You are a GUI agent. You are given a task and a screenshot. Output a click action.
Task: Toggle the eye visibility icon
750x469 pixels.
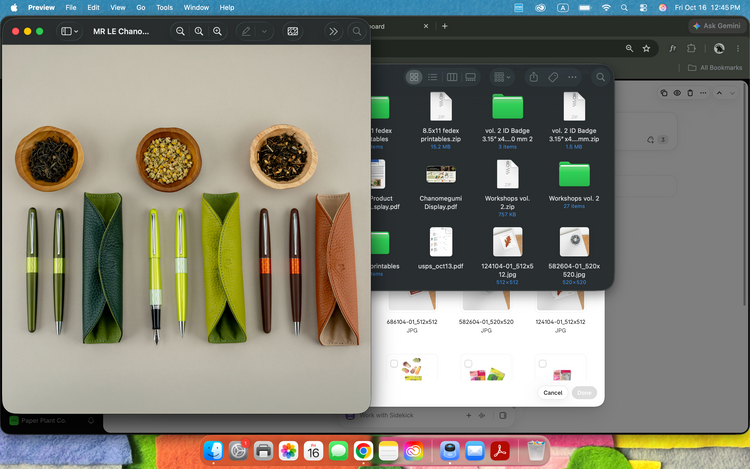pyautogui.click(x=677, y=93)
